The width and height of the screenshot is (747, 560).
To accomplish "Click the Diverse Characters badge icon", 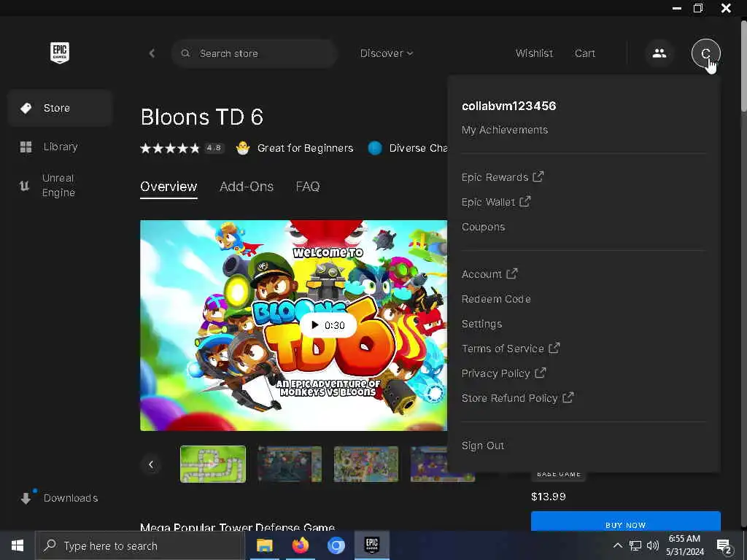I will point(375,148).
